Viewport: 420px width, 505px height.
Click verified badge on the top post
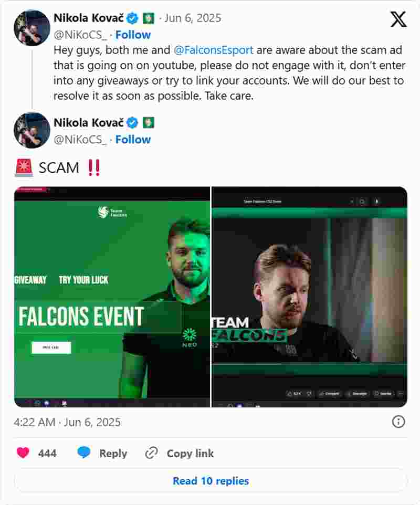132,18
